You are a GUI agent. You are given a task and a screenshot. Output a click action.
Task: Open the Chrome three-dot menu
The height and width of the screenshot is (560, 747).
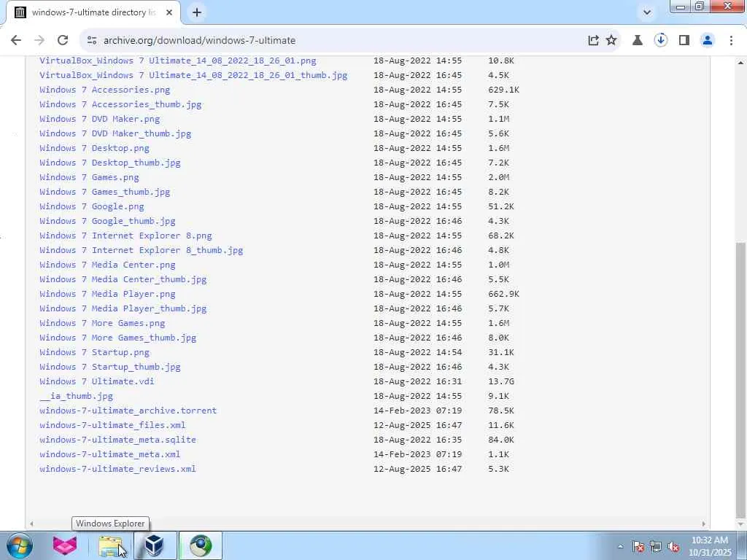coord(731,41)
